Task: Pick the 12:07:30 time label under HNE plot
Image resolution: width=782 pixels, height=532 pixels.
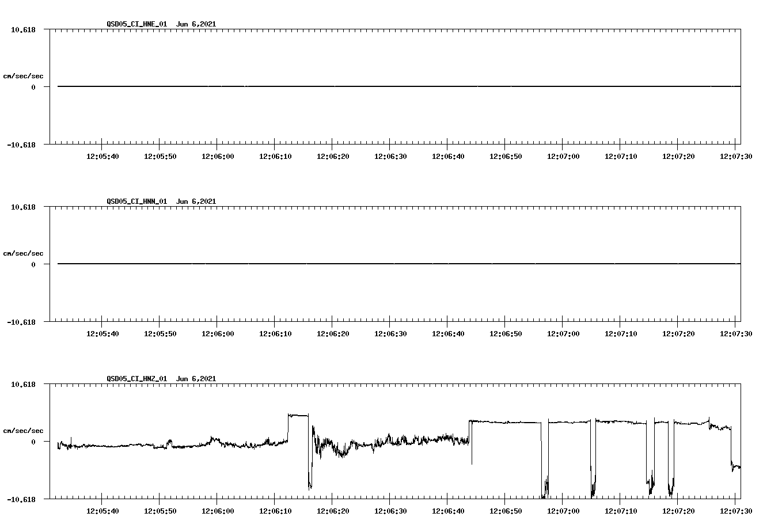Action: click(x=736, y=156)
